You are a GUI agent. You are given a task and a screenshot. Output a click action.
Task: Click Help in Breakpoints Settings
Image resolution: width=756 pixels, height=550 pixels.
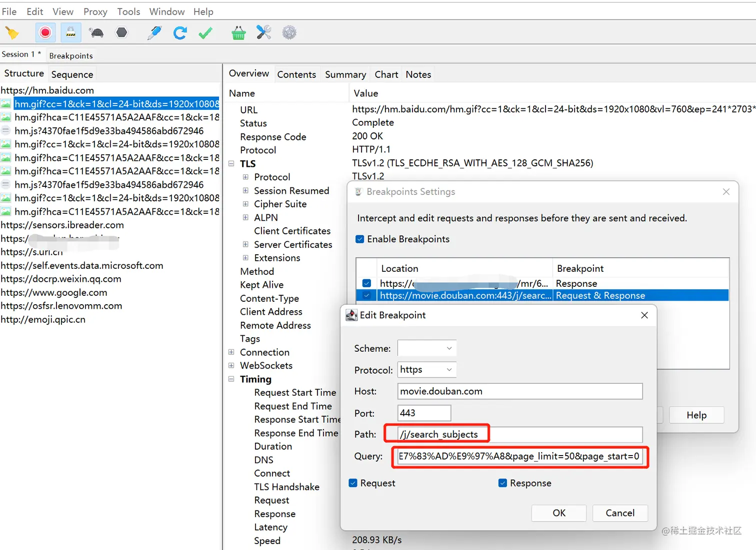[696, 415]
